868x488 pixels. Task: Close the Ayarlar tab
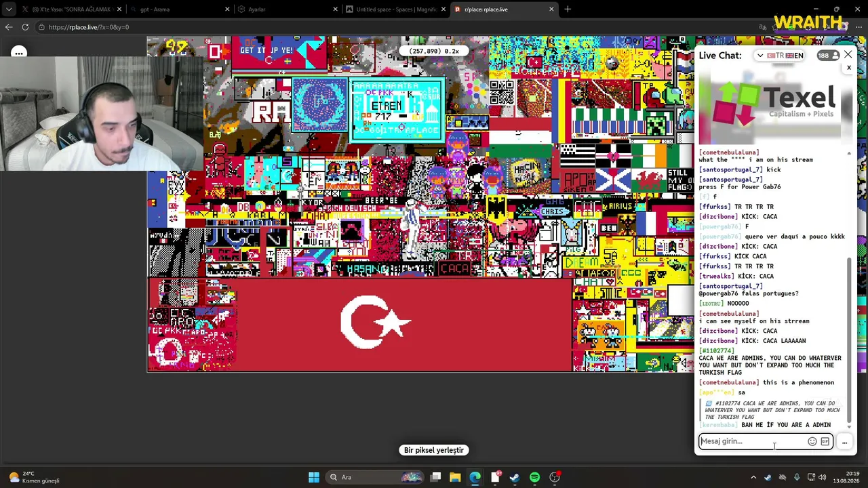coord(336,9)
